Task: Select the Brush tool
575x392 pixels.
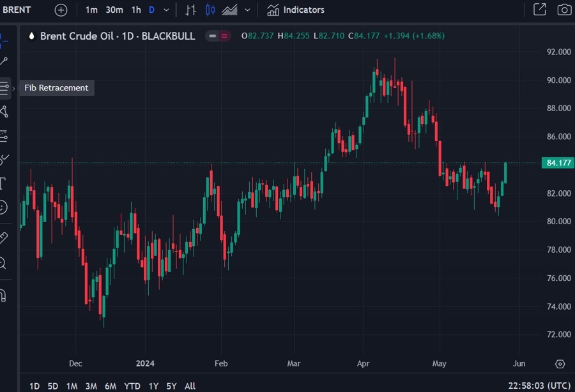Action: (x=4, y=160)
